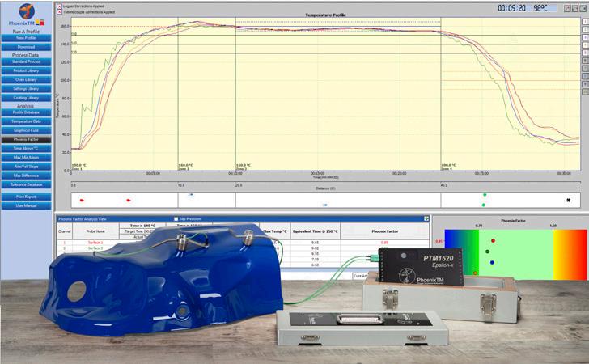Open the User Manual
589x364 pixels.
point(26,205)
